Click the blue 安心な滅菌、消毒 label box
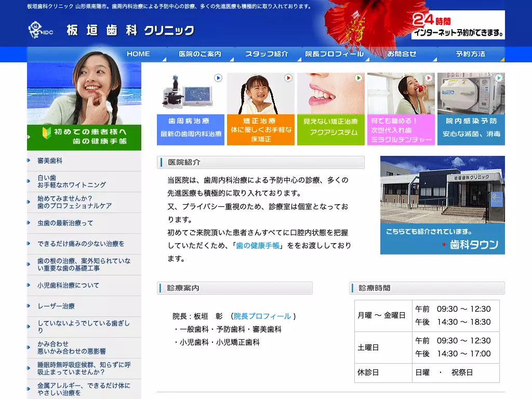 click(471, 129)
